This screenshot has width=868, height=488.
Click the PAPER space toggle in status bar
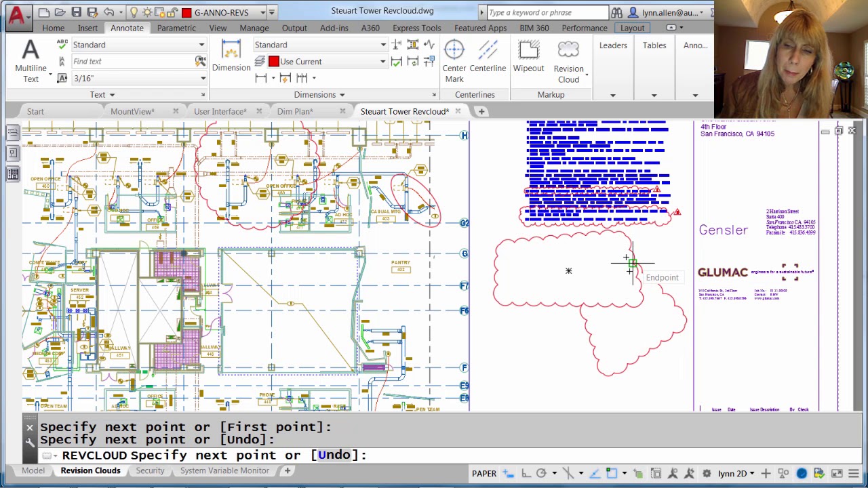[x=484, y=473]
